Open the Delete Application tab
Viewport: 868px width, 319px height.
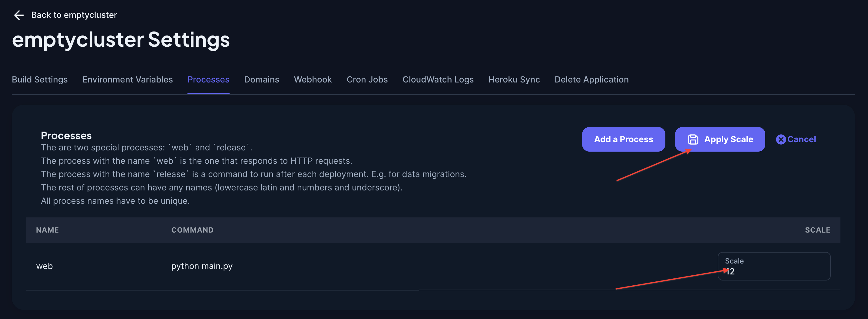coord(591,79)
